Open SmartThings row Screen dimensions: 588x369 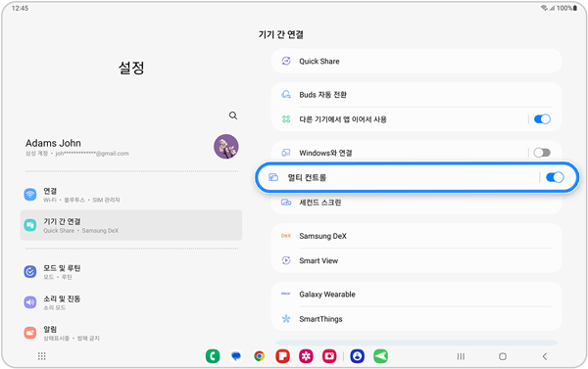[416, 319]
